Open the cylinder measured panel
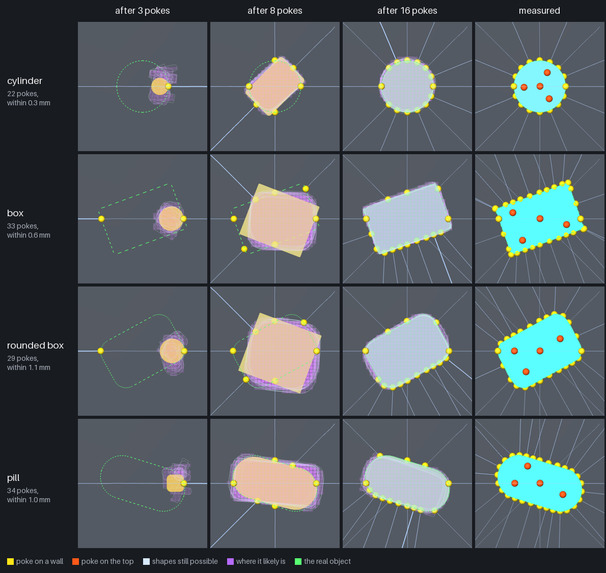Screen dimensions: 606x573 coord(540,86)
